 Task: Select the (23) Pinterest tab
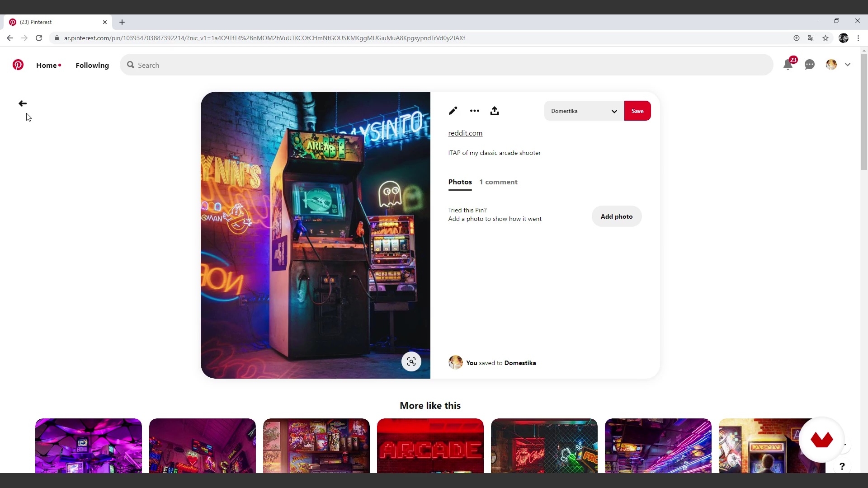pyautogui.click(x=57, y=22)
